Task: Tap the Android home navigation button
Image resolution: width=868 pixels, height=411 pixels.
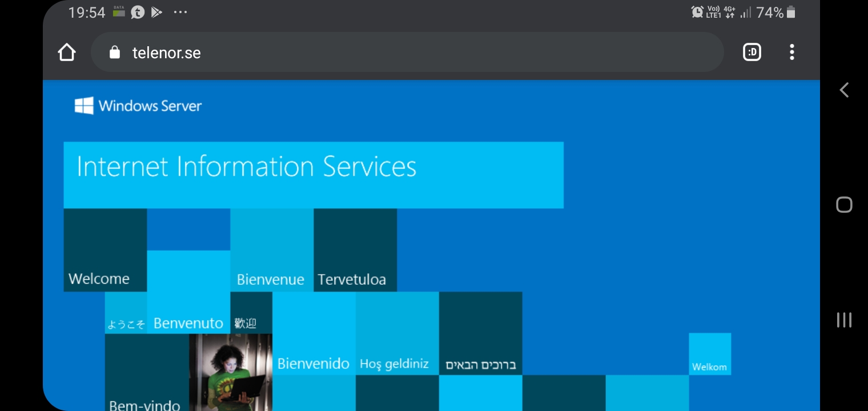Action: pyautogui.click(x=844, y=205)
